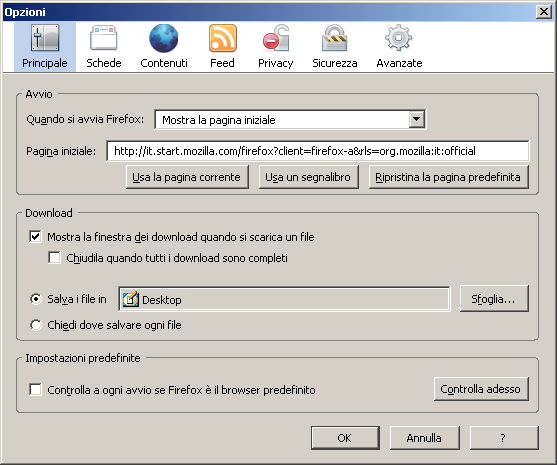Screen dimensions: 557x465
Task: Select the Salva i file in radio button
Action: click(36, 299)
